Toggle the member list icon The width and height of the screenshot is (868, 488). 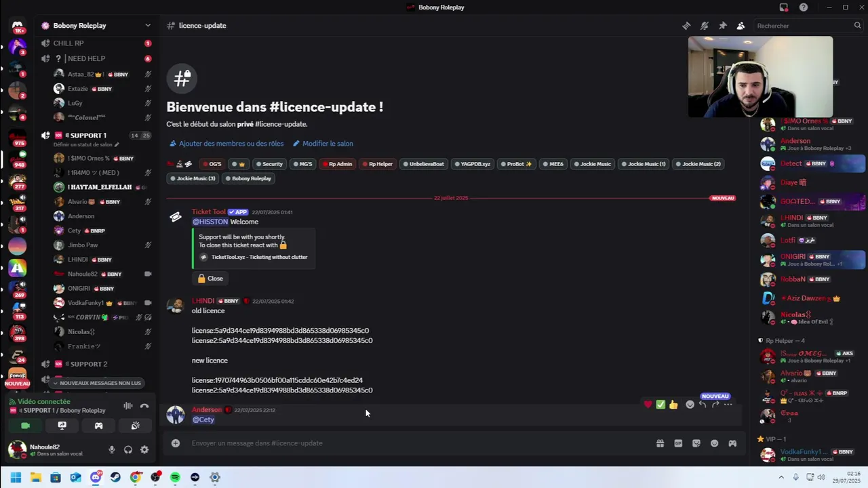[741, 26]
